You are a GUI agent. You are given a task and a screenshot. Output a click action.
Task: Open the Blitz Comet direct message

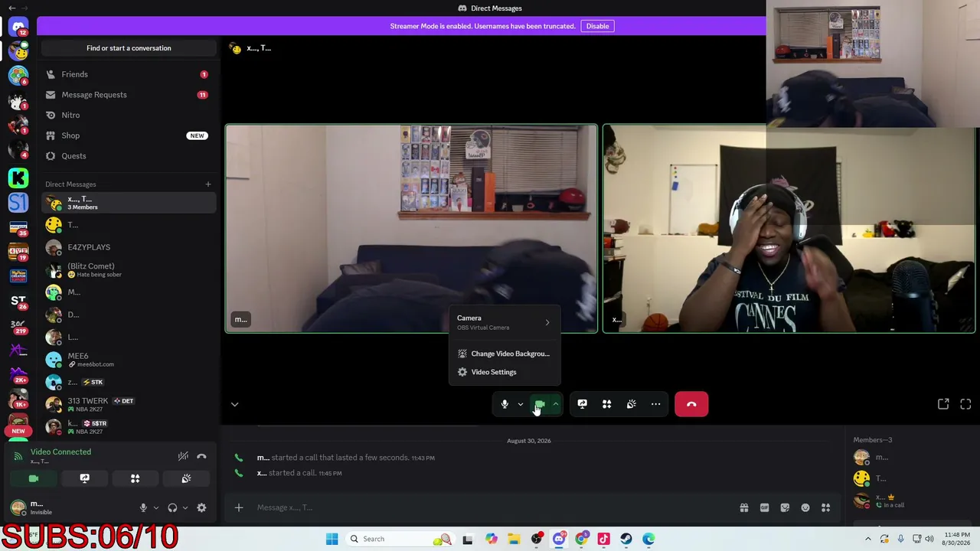point(129,270)
